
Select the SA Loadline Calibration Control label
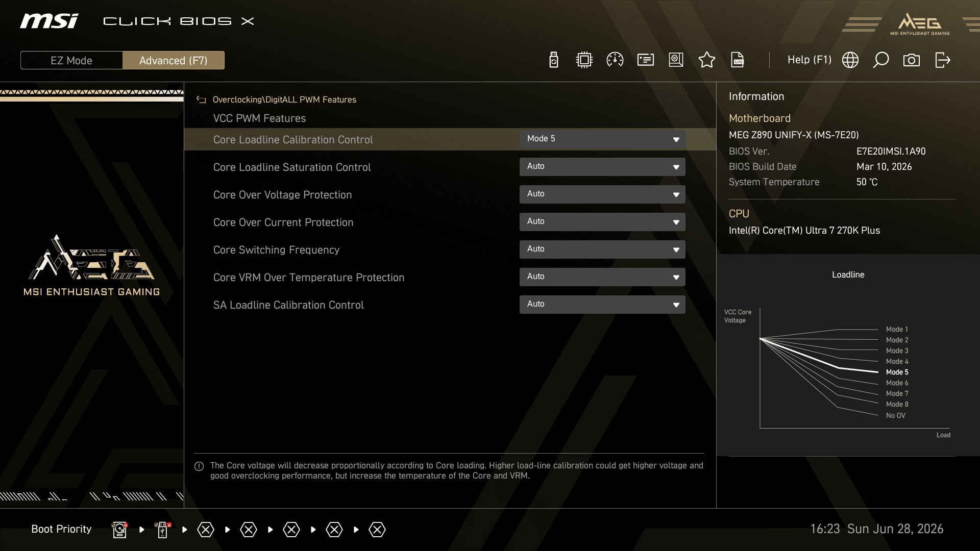288,305
